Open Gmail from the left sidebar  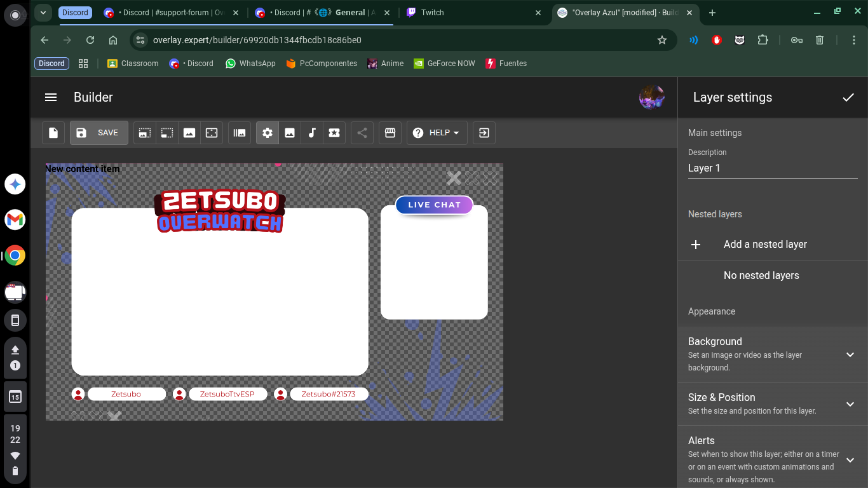(x=15, y=220)
